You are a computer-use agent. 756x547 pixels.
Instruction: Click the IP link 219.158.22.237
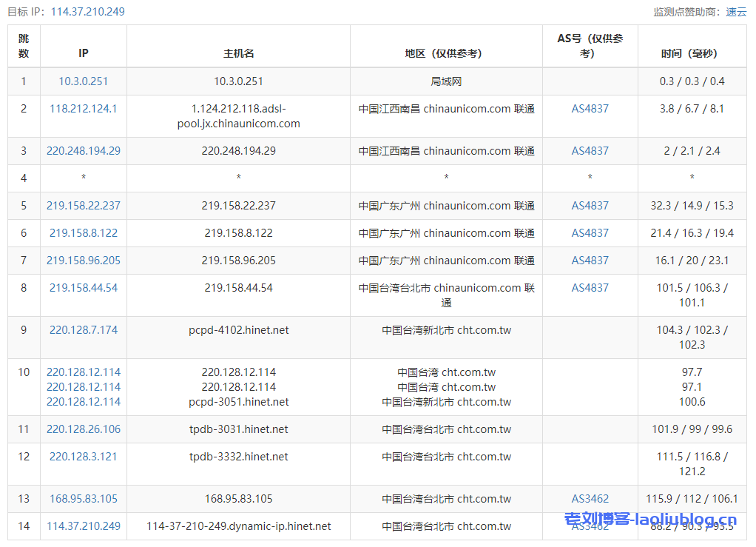coord(83,205)
